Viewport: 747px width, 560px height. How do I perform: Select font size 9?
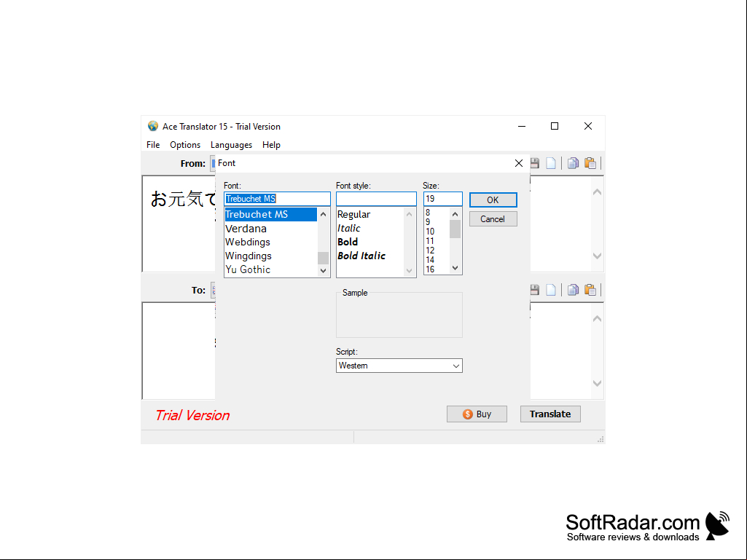pyautogui.click(x=428, y=222)
